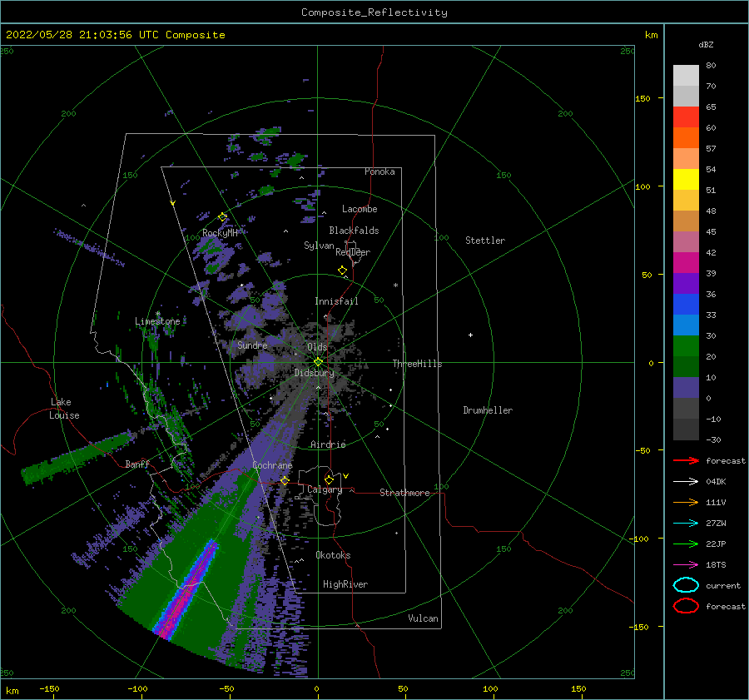Screen dimensions: 749x700
Task: Click the Sundre label
Action: click(252, 345)
